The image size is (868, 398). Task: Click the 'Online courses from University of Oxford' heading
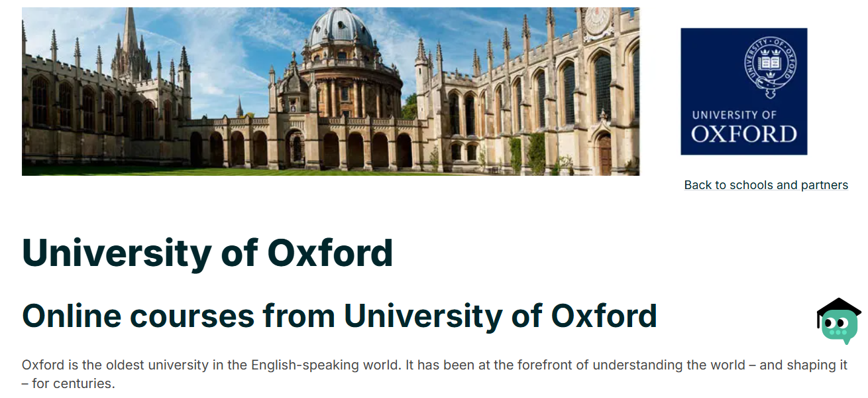pos(339,316)
